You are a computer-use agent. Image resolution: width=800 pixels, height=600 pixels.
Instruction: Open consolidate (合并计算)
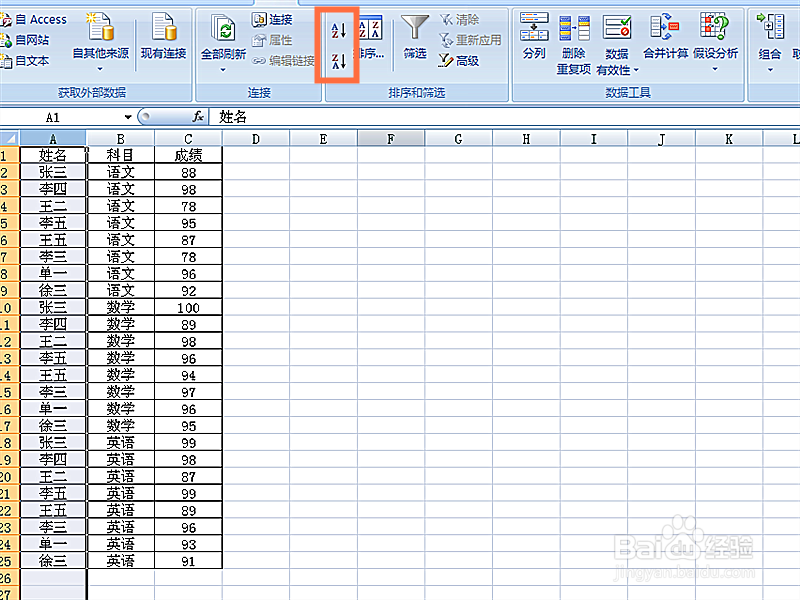point(665,36)
